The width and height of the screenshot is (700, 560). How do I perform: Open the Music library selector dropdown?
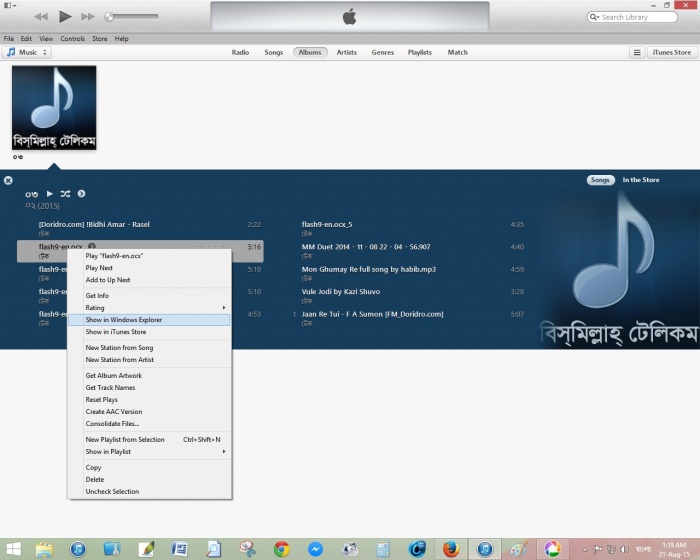27,52
